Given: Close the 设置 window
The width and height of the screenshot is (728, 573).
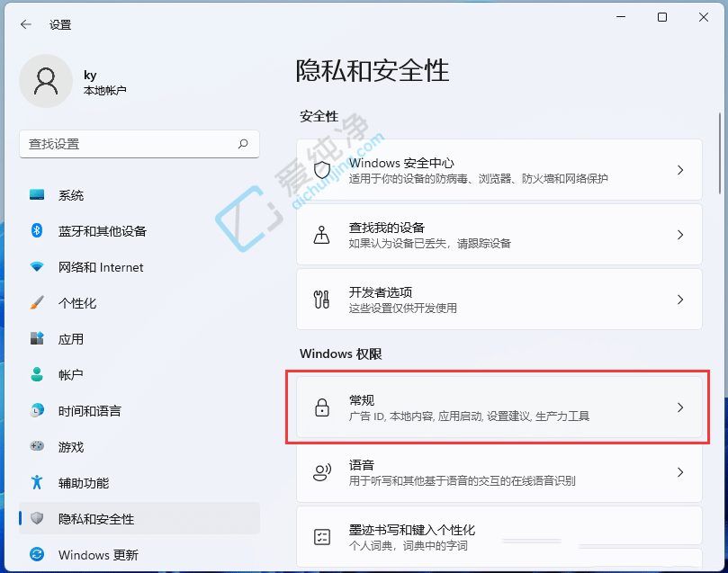Looking at the screenshot, I should 704,17.
